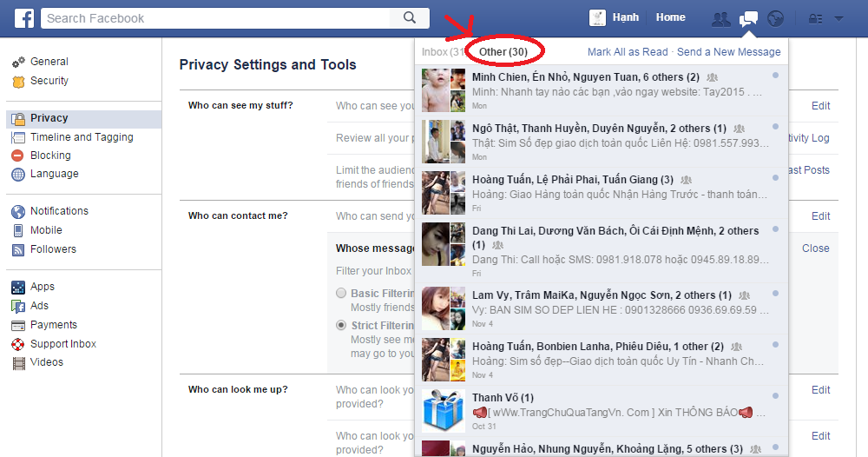868x457 pixels.
Task: Click the Support Inbox lifebuoy icon
Action: pos(18,345)
